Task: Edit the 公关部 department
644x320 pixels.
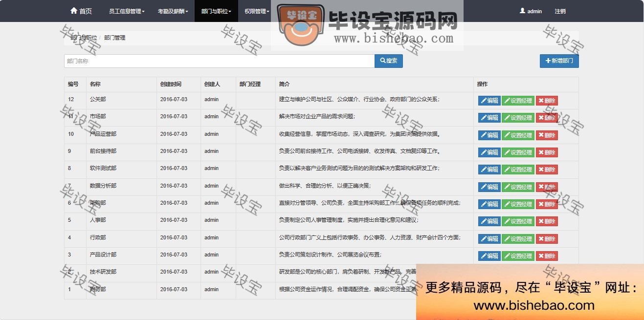Action: tap(489, 101)
